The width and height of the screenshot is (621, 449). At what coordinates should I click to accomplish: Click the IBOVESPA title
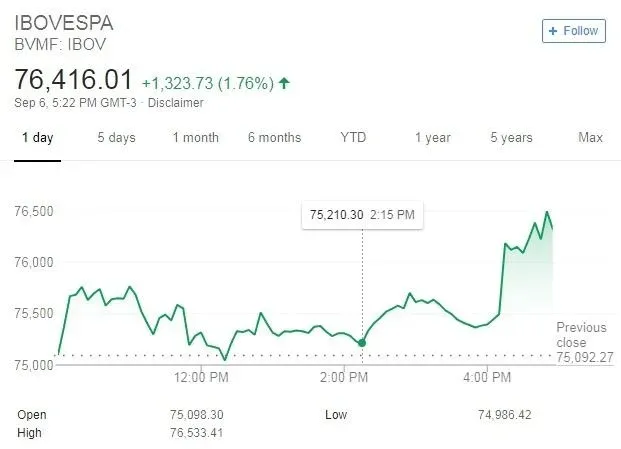[65, 24]
